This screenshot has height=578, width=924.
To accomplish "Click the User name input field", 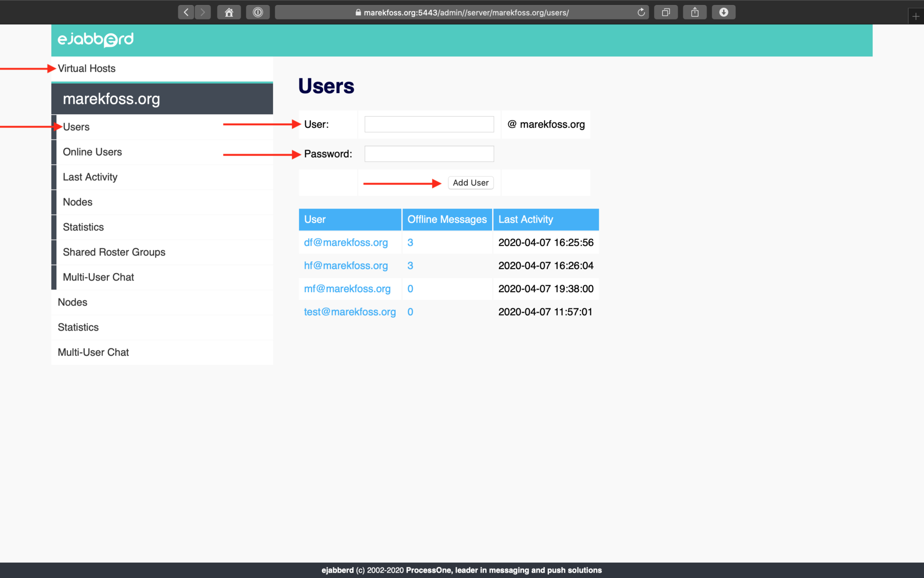I will point(429,124).
